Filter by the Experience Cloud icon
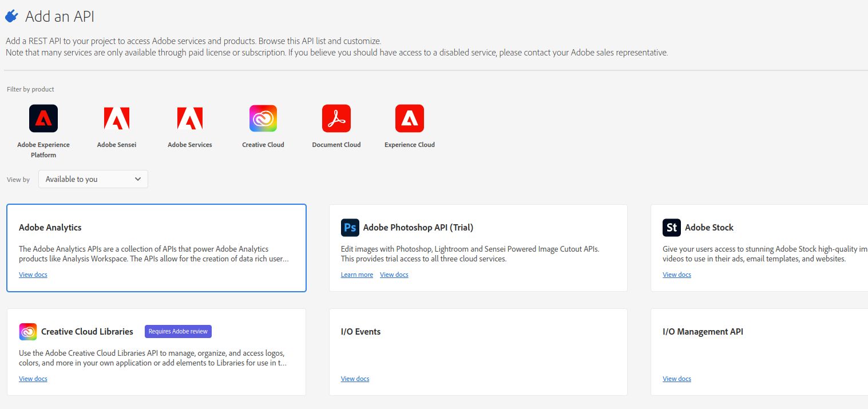This screenshot has width=868, height=409. coord(409,118)
